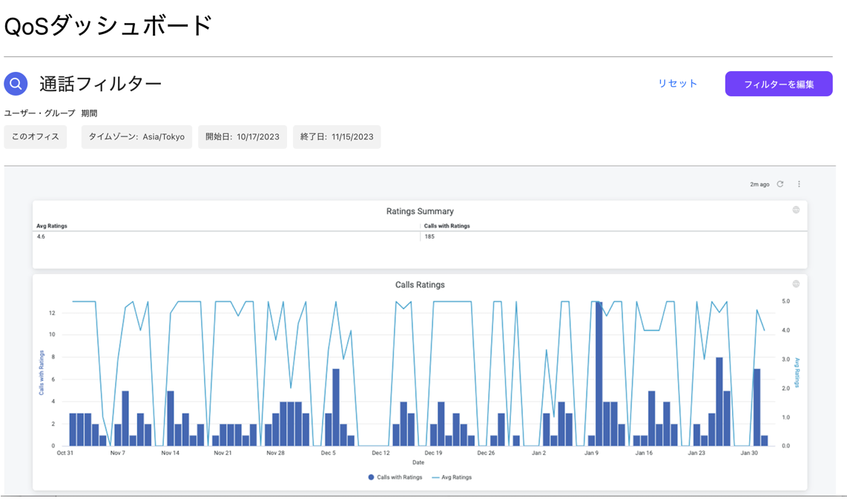Screen dimensions: 847x504
Task: Click the 期間 label
Action: pyautogui.click(x=89, y=113)
